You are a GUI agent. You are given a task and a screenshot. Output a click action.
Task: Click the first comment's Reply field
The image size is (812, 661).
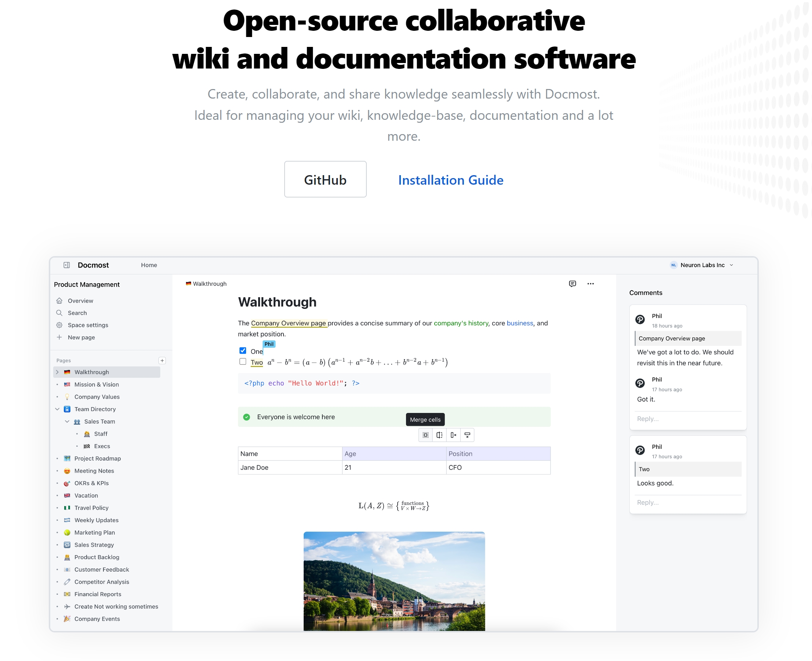point(687,419)
